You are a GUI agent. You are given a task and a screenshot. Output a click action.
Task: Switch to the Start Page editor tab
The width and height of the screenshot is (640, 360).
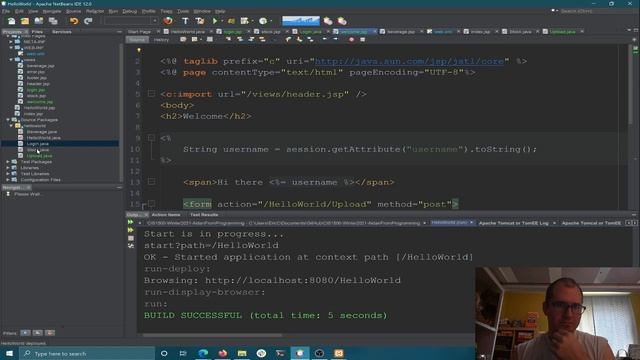(139, 31)
